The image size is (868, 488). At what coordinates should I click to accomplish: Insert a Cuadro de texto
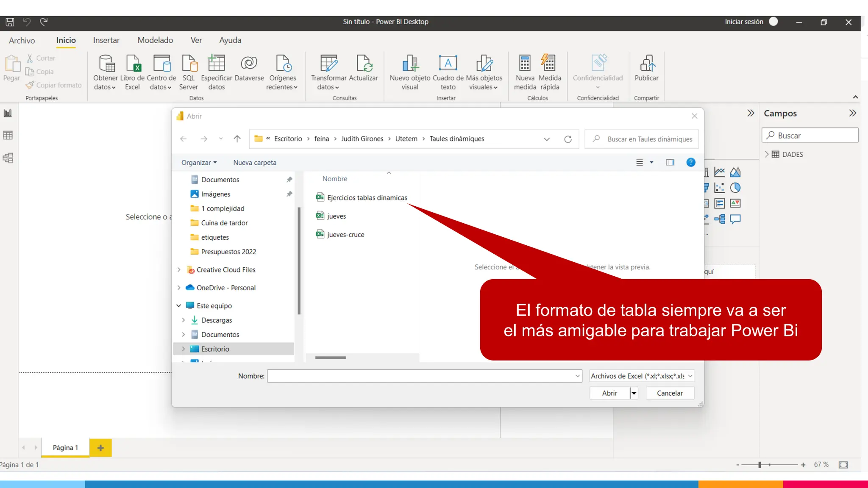click(x=448, y=72)
